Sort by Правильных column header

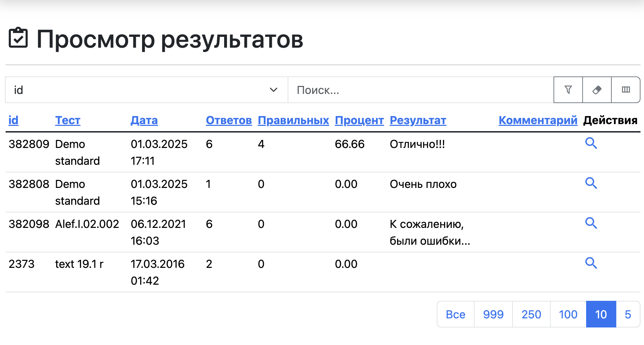pyautogui.click(x=293, y=120)
